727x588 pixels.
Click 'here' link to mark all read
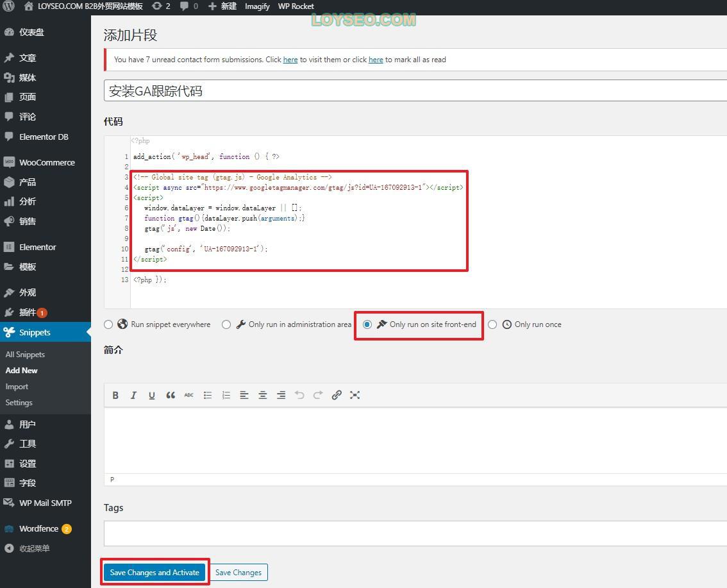[376, 60]
